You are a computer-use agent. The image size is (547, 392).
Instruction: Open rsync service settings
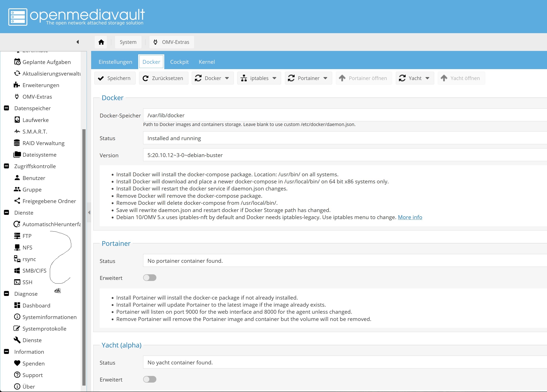(x=25, y=259)
